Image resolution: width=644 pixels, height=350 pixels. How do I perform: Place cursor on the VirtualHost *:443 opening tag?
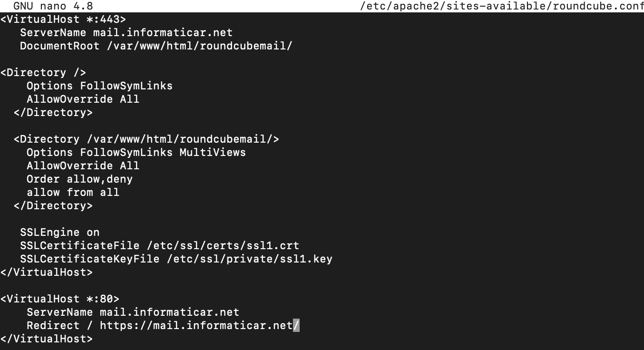coord(63,19)
